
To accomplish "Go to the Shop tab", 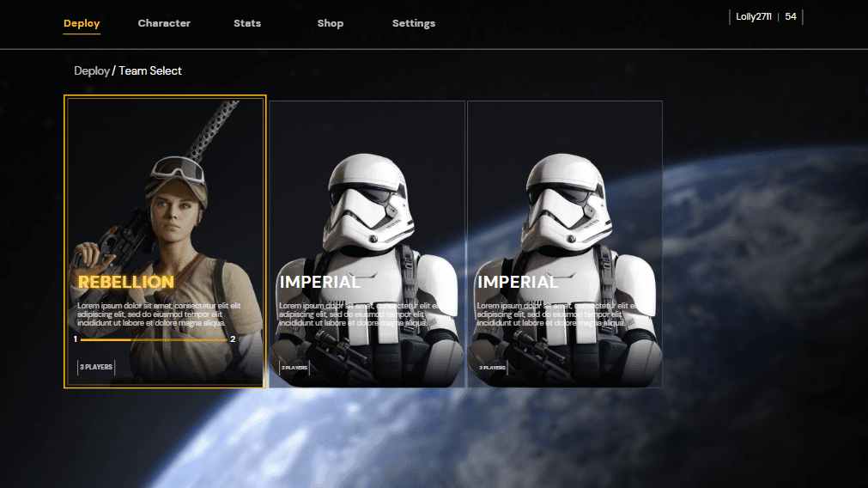I will (x=330, y=23).
